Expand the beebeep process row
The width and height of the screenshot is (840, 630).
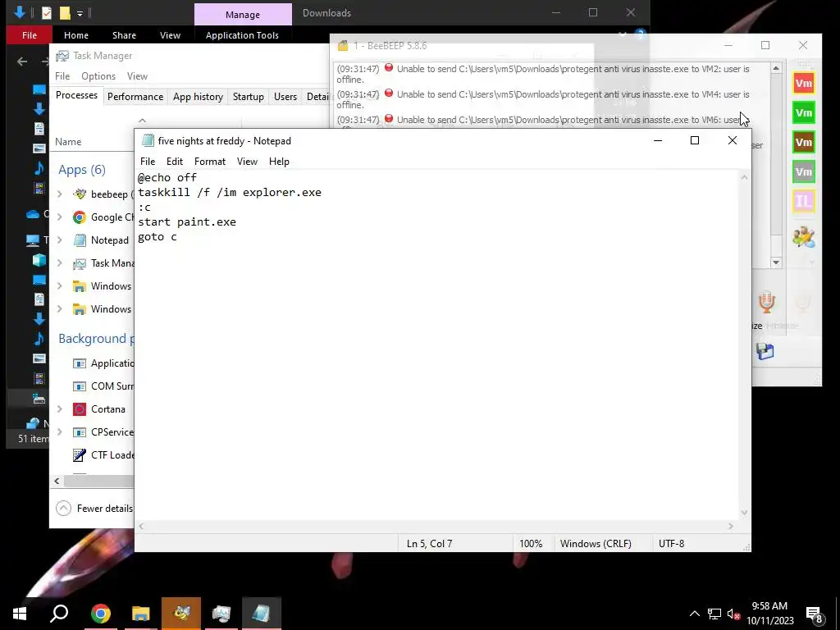click(x=59, y=194)
